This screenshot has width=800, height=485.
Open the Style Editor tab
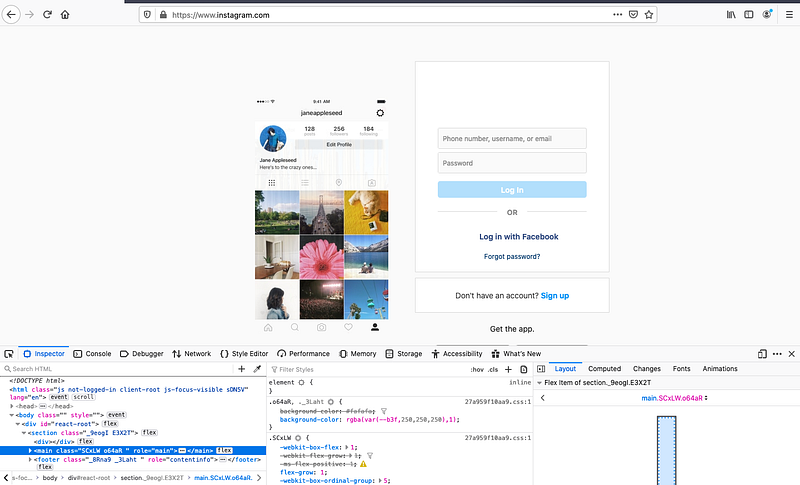coord(244,354)
